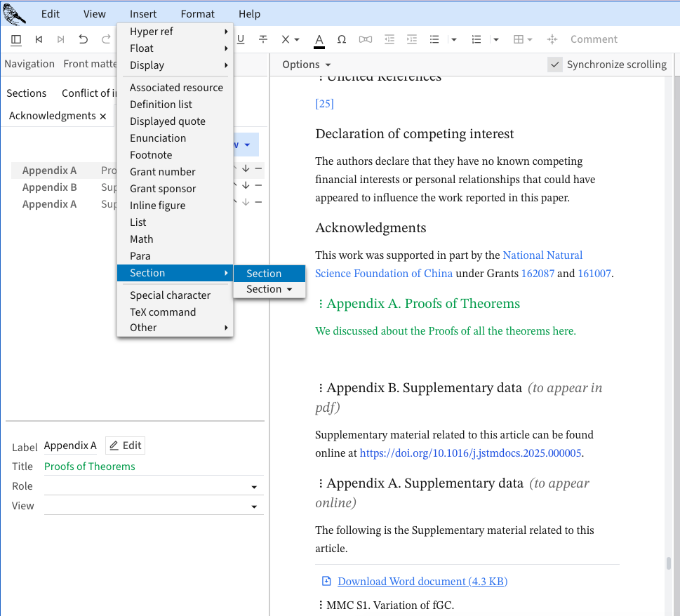Viewport: 680px width, 616px height.
Task: Jump to first item icon
Action: pyautogui.click(x=39, y=39)
